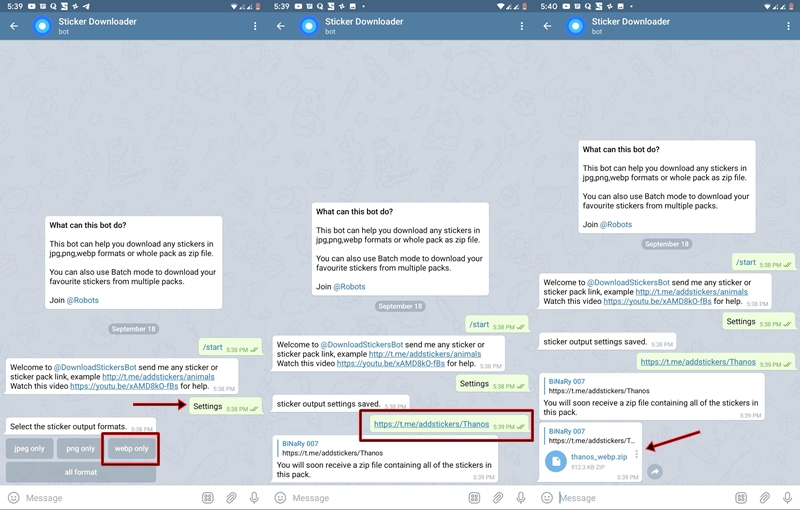Tap 'Sticker Downloader' title in third screenshot

(x=631, y=21)
